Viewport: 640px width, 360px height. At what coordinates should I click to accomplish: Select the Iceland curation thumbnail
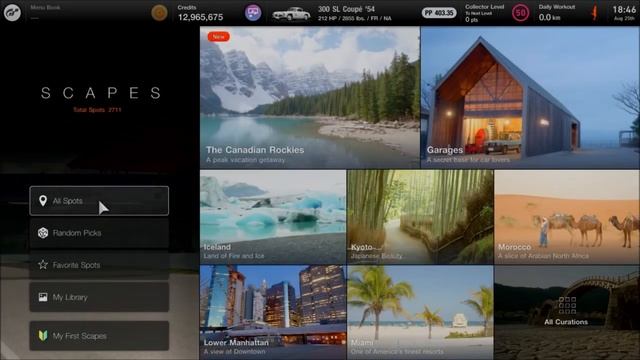(273, 217)
